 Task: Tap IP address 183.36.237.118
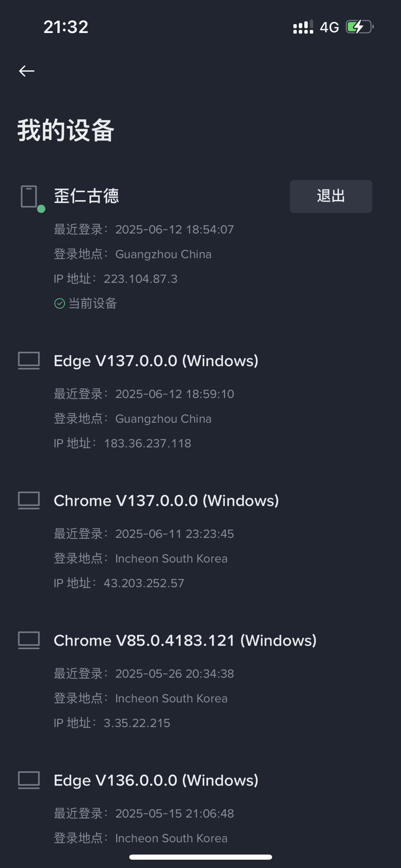pos(147,443)
